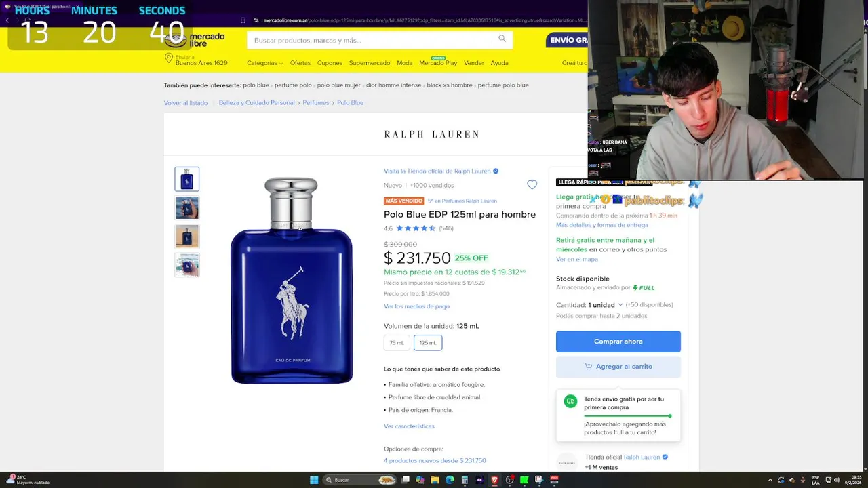868x488 pixels.
Task: Open Ofertas in the top navigation
Action: click(x=300, y=63)
